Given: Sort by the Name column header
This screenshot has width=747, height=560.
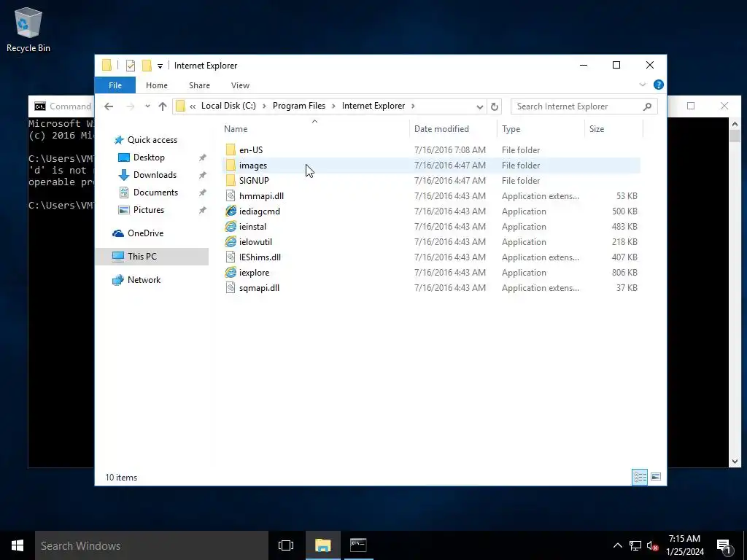Looking at the screenshot, I should tap(315, 129).
